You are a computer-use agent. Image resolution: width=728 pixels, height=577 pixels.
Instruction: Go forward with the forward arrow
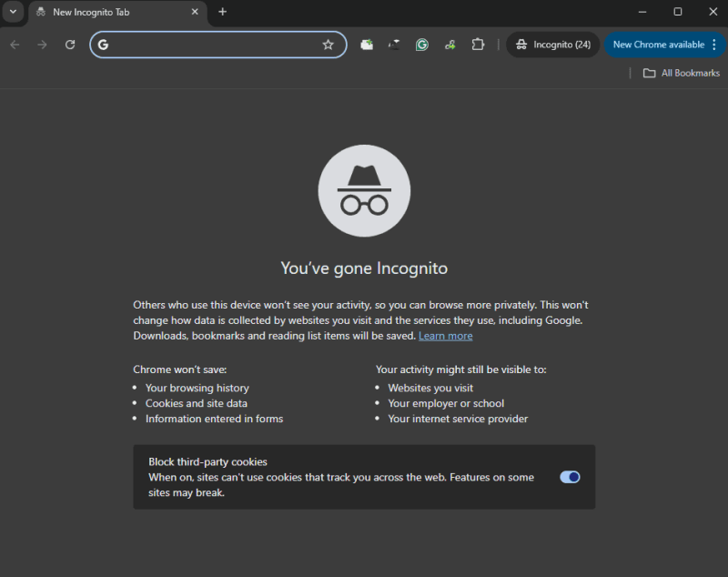(42, 45)
